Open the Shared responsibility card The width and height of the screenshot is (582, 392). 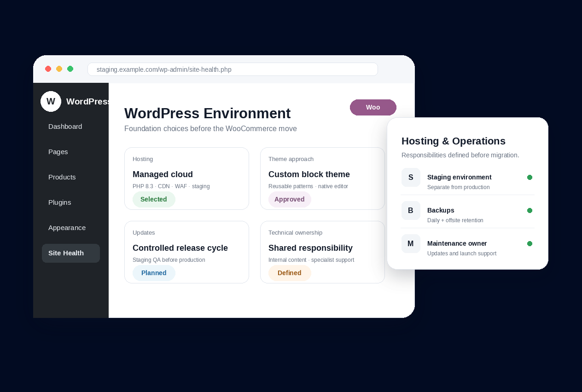coord(322,252)
